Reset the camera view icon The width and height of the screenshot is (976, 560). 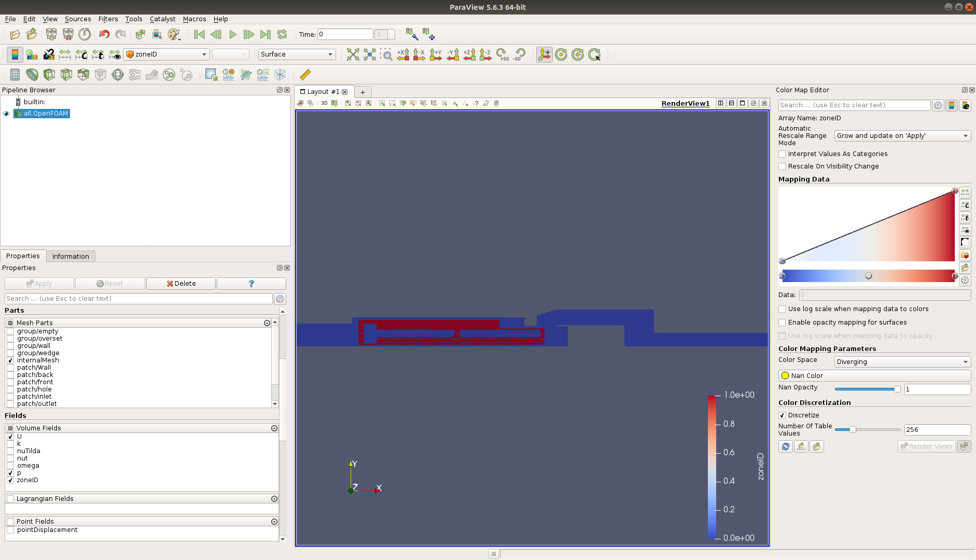(353, 54)
